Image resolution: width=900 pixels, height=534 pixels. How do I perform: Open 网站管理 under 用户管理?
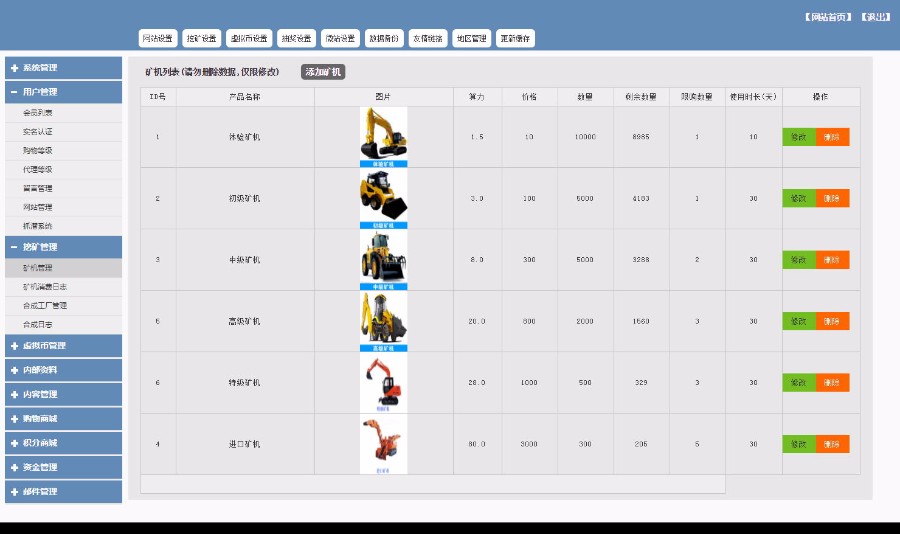click(64, 207)
